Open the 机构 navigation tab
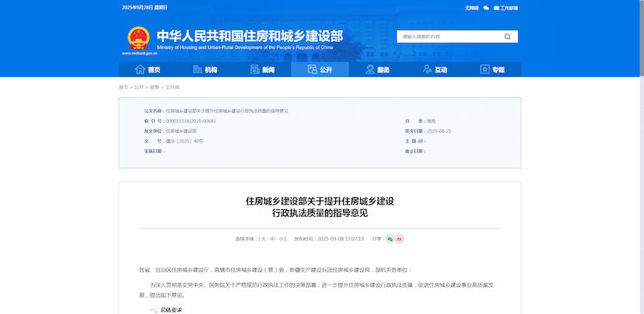The image size is (644, 314). (205, 69)
